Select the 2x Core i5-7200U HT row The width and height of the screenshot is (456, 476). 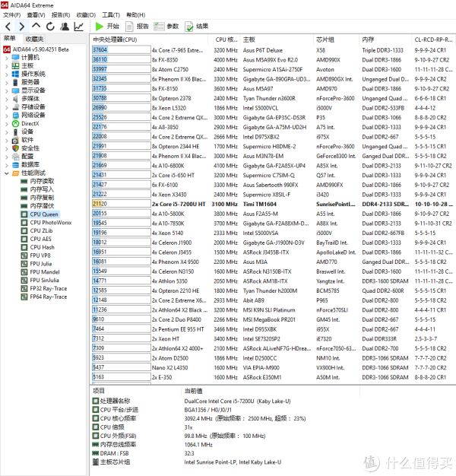pos(272,205)
